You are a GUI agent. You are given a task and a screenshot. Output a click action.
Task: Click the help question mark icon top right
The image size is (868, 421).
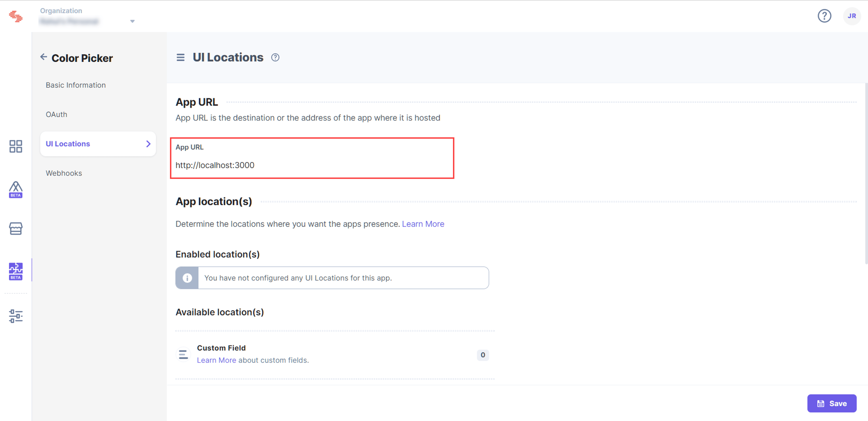click(x=824, y=16)
